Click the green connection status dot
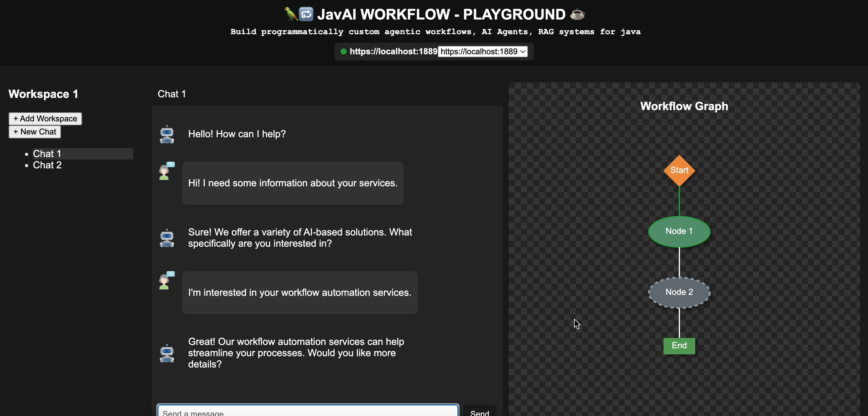 pyautogui.click(x=343, y=52)
